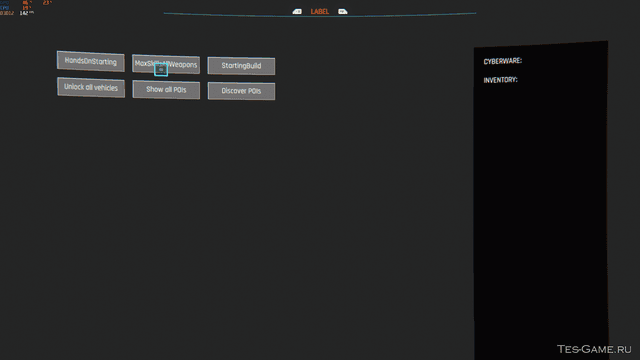Activate the MaxSkillsAllWeapons button
The width and height of the screenshot is (640, 360).
click(x=166, y=64)
